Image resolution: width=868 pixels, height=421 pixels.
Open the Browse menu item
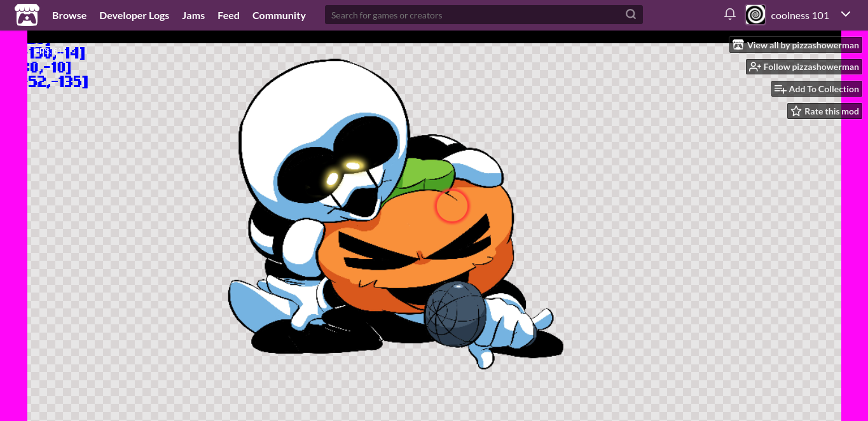coord(69,15)
